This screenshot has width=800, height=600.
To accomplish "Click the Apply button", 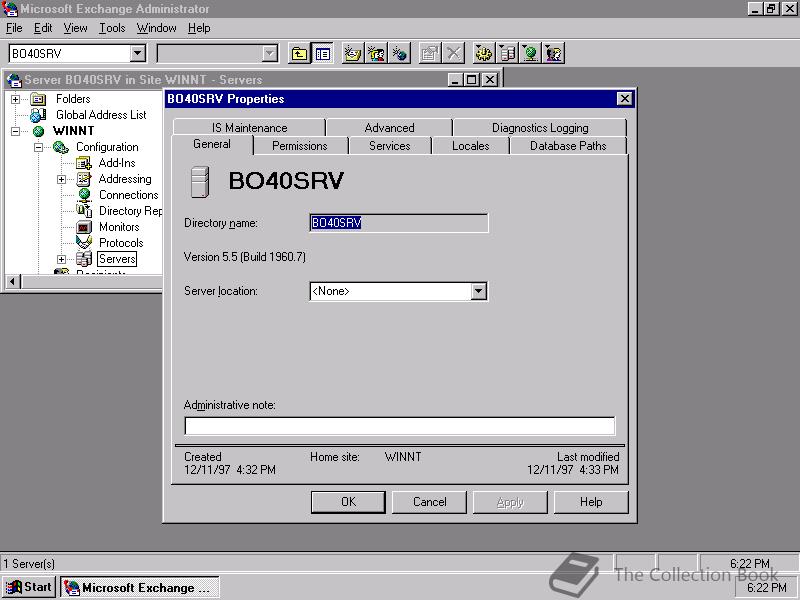I will (x=510, y=502).
